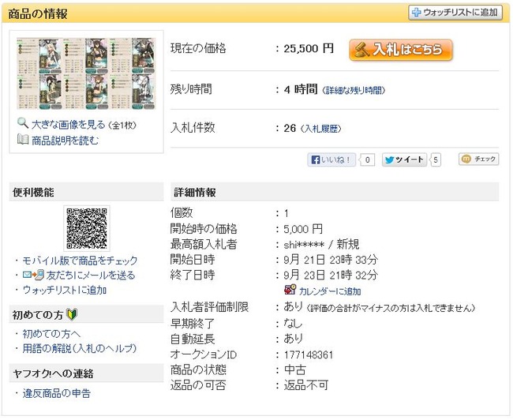Click the remaining time 4 時間 text
Viewport: 513px width, 420px height.
[301, 89]
